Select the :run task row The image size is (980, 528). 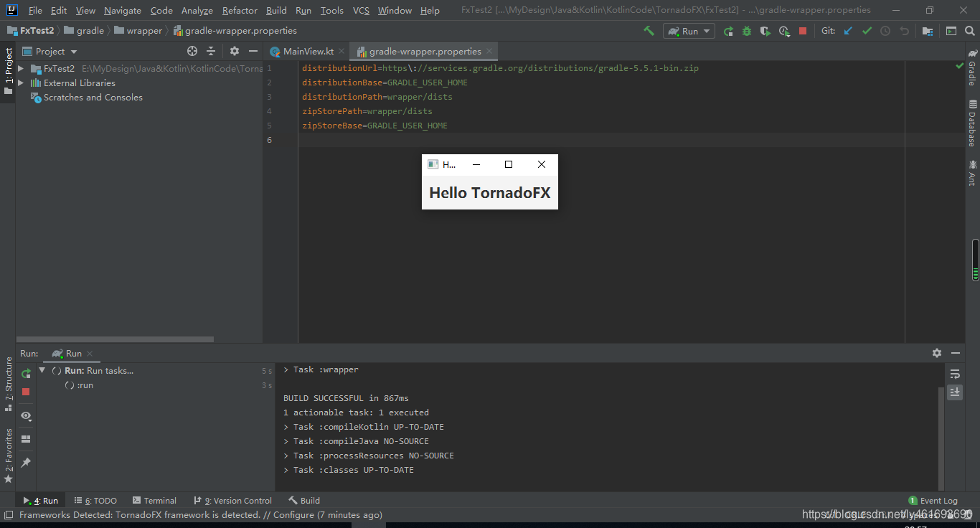[154, 385]
